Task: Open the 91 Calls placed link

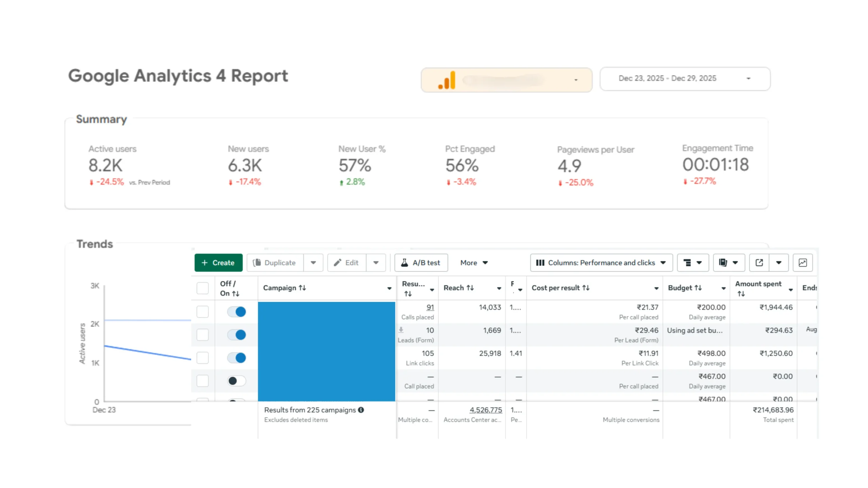Action: (430, 307)
